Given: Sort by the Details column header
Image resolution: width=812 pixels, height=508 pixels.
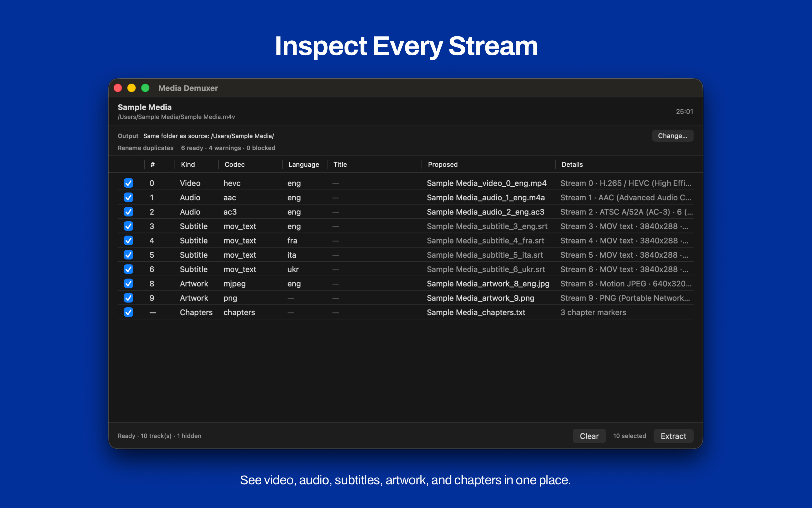Looking at the screenshot, I should click(x=572, y=164).
